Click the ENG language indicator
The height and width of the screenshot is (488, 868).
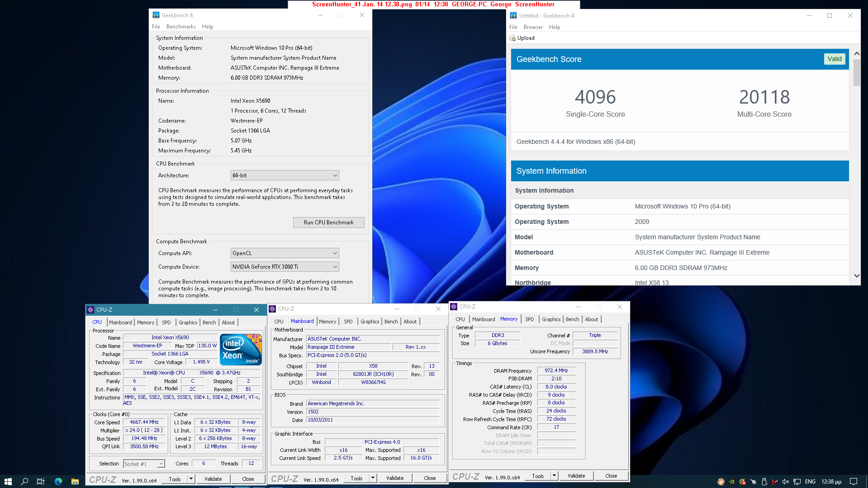[811, 482]
